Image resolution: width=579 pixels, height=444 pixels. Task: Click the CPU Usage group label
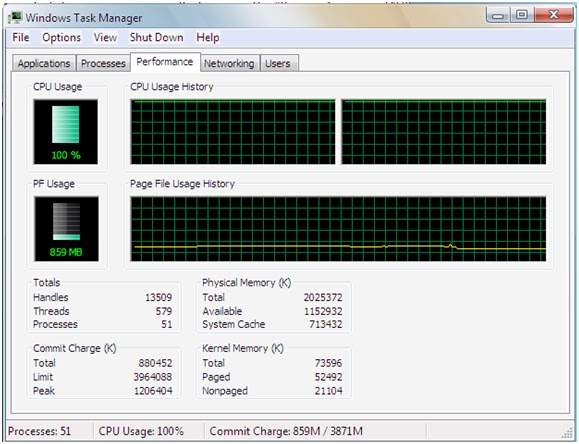tap(58, 87)
